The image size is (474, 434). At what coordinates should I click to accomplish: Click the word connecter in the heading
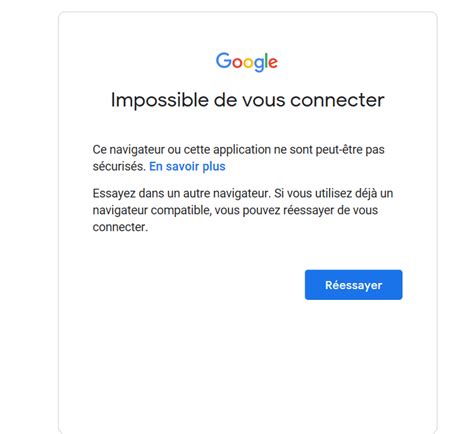point(337,100)
